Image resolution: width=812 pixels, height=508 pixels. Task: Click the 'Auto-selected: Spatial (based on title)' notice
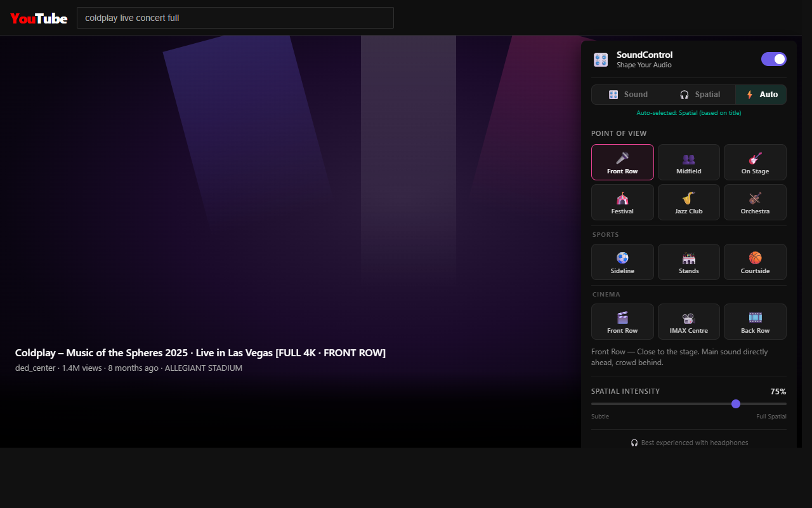pos(689,113)
